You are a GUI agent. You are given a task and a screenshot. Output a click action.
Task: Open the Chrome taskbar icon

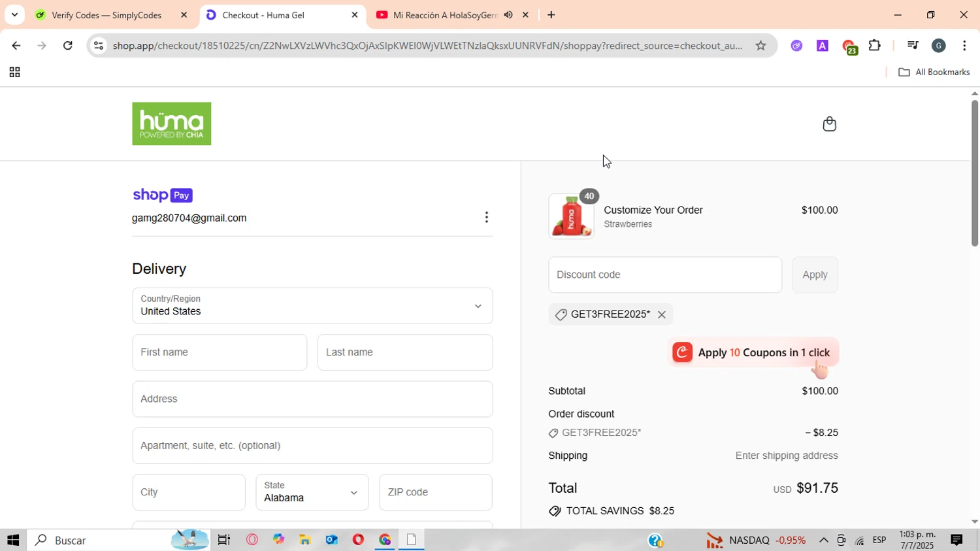coord(385,541)
